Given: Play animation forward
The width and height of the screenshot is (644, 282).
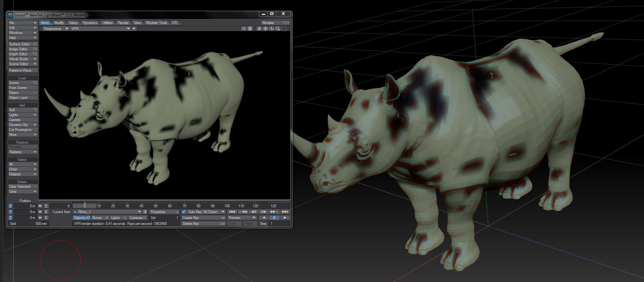Looking at the screenshot, I should 285,218.
